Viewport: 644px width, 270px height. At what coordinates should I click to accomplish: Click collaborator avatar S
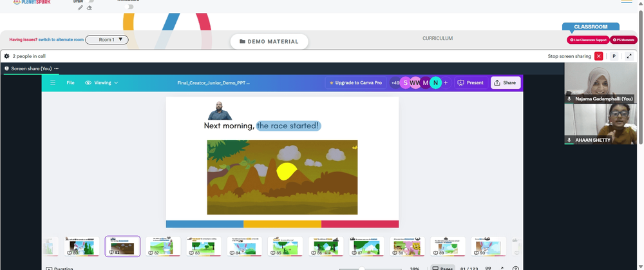[405, 82]
